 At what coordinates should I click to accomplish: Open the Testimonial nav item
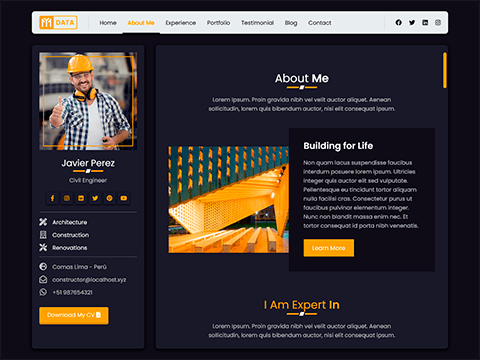point(257,23)
